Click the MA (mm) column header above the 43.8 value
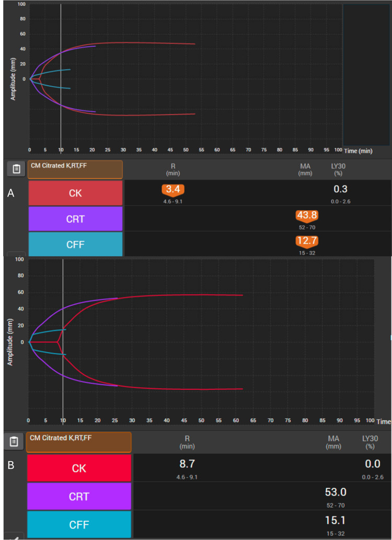The height and width of the screenshot is (540, 392). pos(305,169)
